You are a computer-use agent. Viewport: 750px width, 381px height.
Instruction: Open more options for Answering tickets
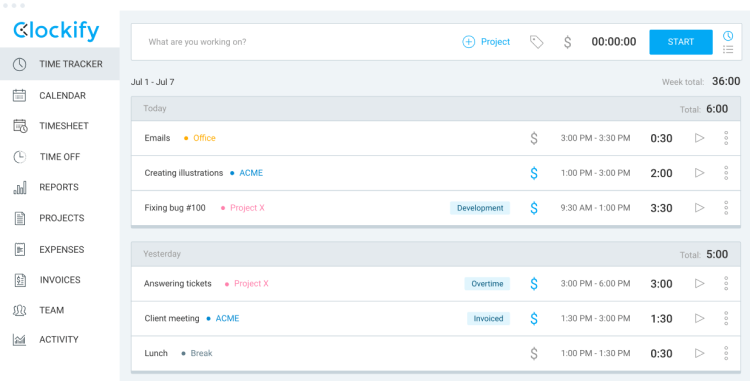click(726, 283)
